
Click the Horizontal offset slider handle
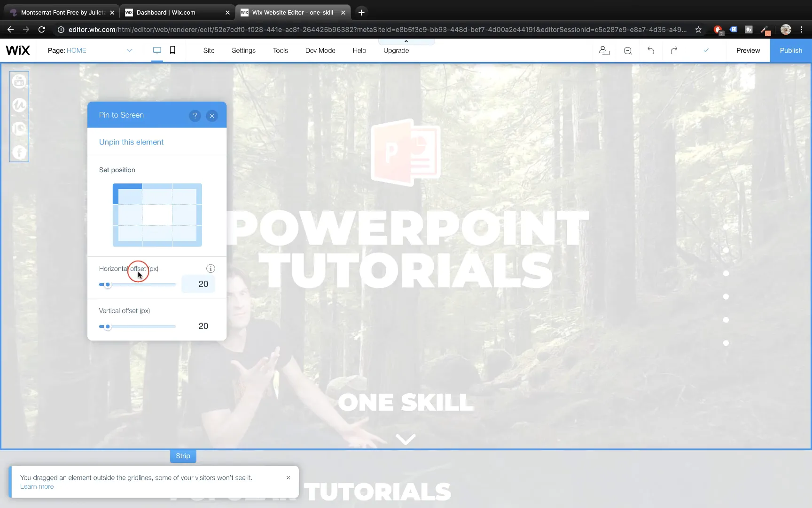click(x=108, y=285)
